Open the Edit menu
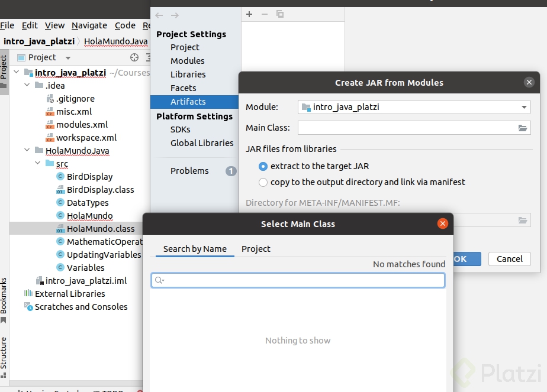 [x=30, y=25]
